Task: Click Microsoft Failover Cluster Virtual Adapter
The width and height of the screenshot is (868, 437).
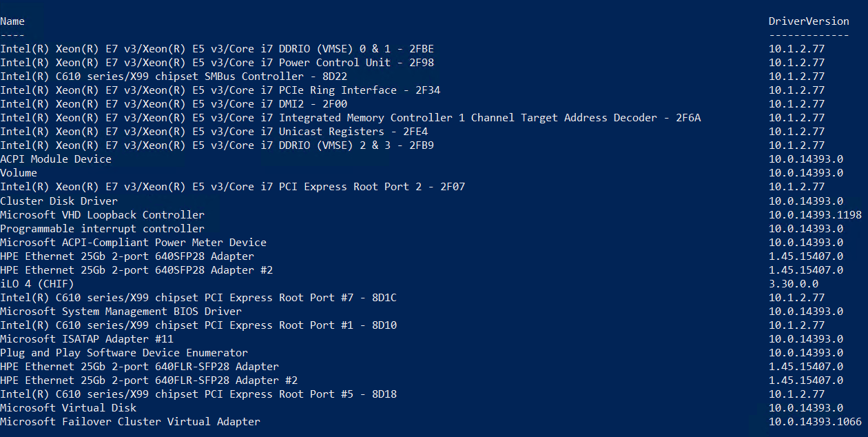Action: 130,422
